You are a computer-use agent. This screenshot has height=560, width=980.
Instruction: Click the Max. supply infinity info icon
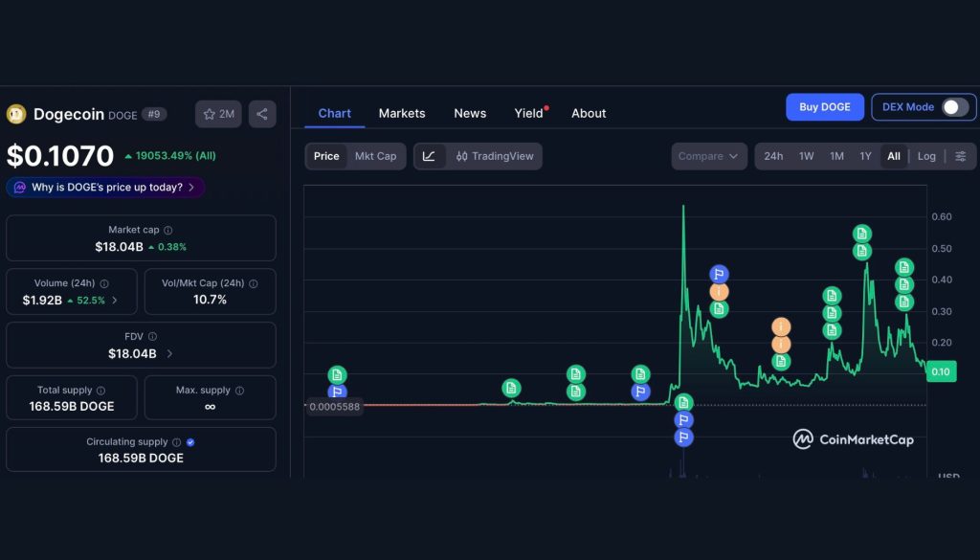[238, 390]
